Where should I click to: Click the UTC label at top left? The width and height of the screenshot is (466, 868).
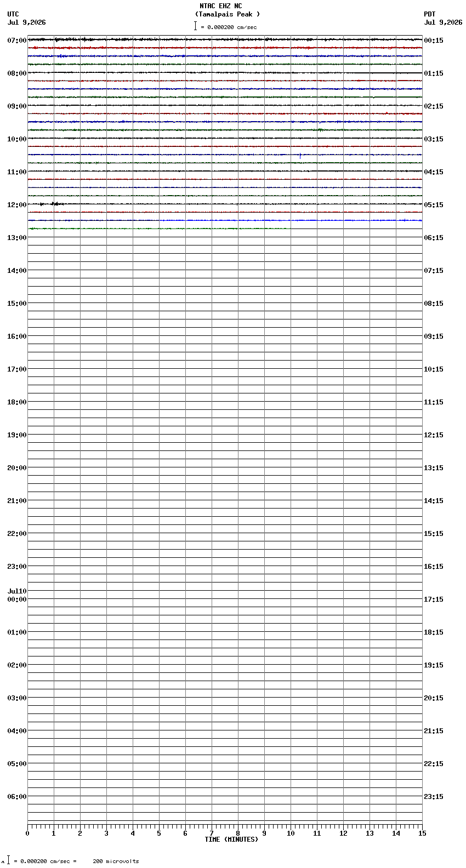click(x=13, y=14)
